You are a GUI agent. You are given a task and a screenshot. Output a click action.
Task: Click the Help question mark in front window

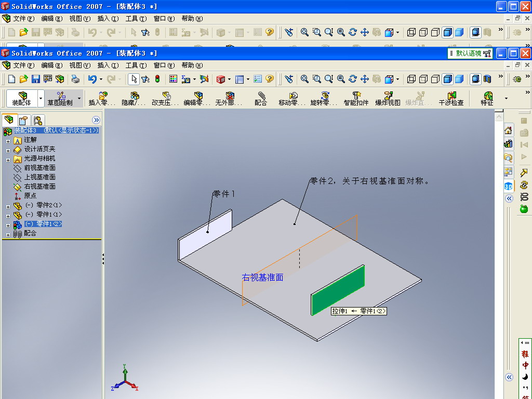click(x=270, y=79)
